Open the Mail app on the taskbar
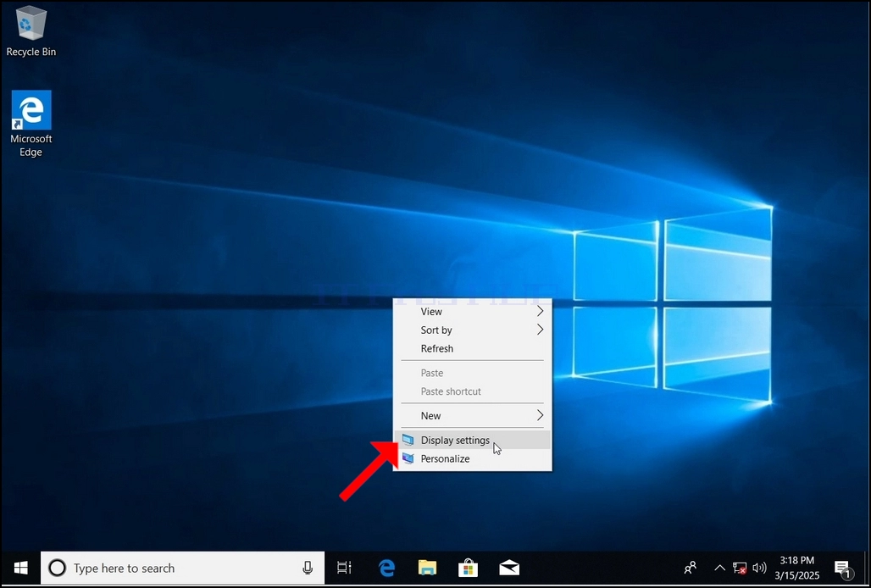This screenshot has width=871, height=588. [x=509, y=568]
